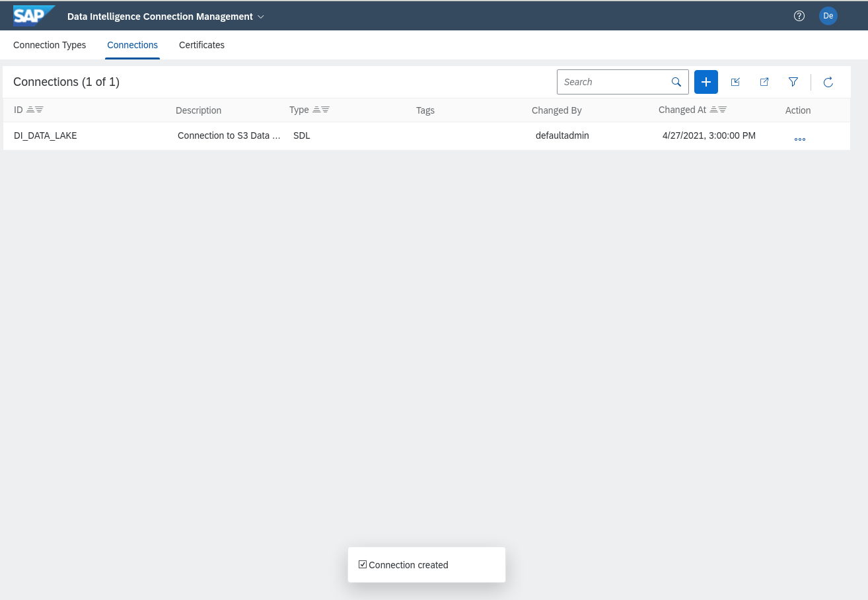Viewport: 868px width, 600px height.
Task: Sort Changed At column descending
Action: (722, 110)
